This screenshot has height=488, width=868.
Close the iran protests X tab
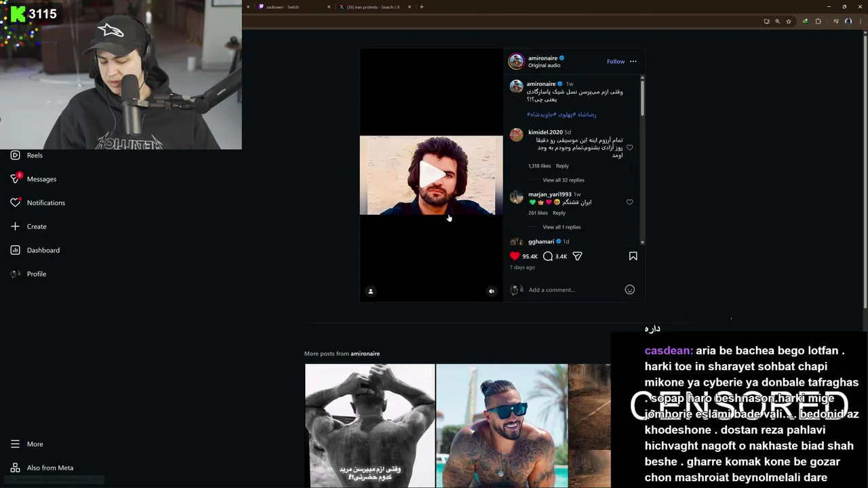click(410, 7)
